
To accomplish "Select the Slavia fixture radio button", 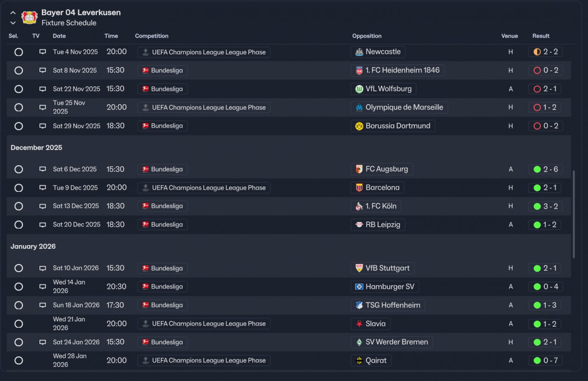I will (19, 324).
